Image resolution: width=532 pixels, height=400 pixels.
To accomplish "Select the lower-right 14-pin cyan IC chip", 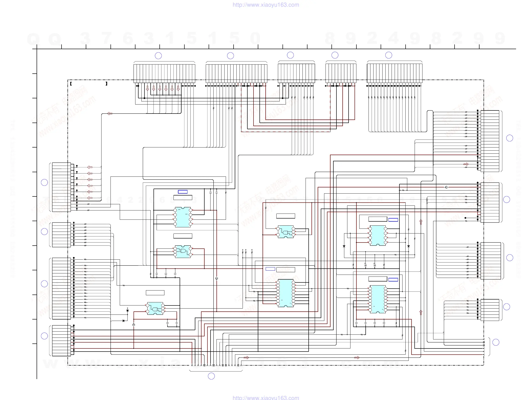I will coord(378,299).
